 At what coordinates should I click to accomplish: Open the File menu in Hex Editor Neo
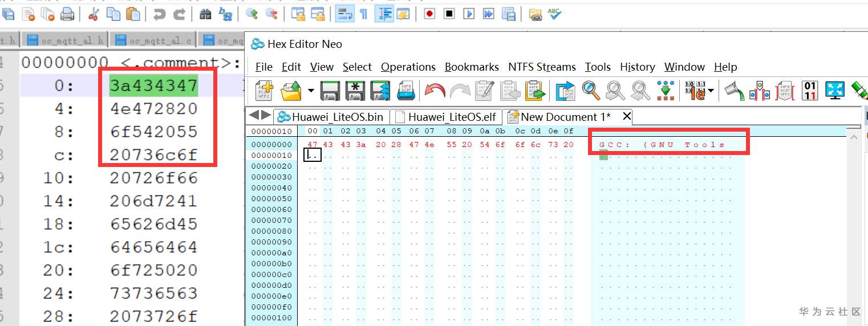264,67
